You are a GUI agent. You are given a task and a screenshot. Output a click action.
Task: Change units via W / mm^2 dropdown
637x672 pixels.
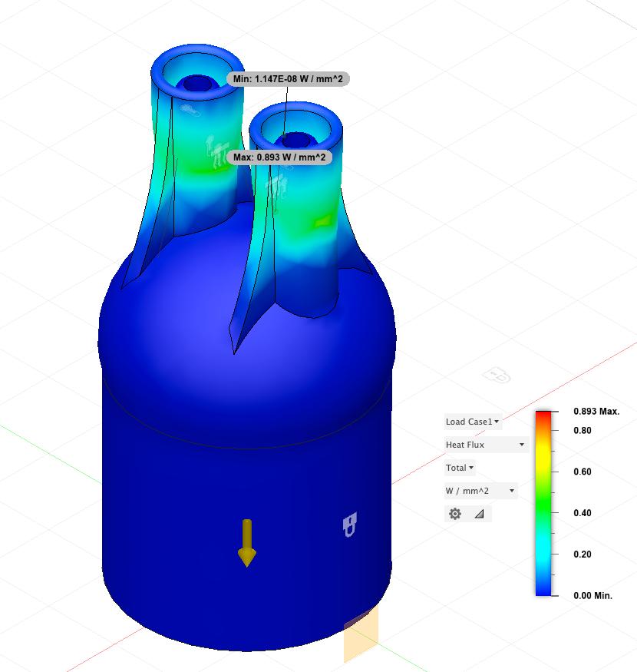[480, 491]
